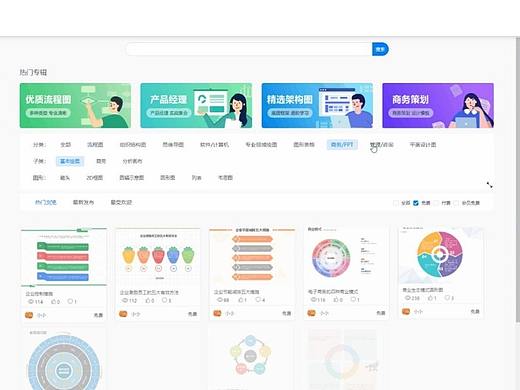Image resolution: width=520 pixels, height=390 pixels.
Task: Open 产品经理 album banner
Action: pyautogui.click(x=196, y=105)
